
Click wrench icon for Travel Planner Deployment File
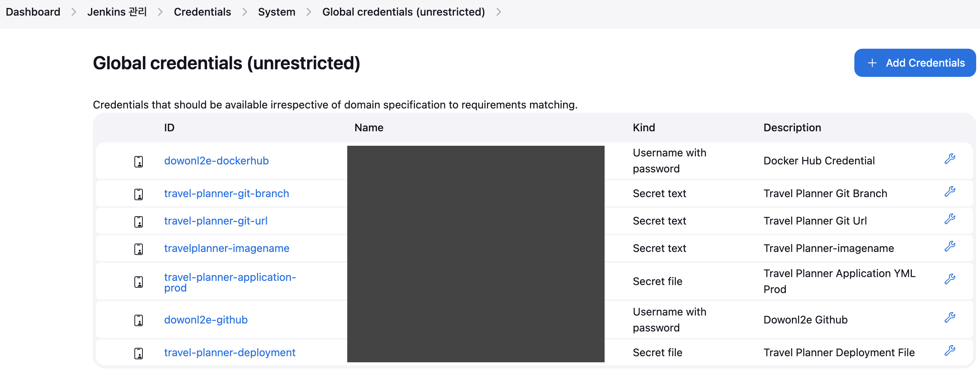tap(950, 351)
